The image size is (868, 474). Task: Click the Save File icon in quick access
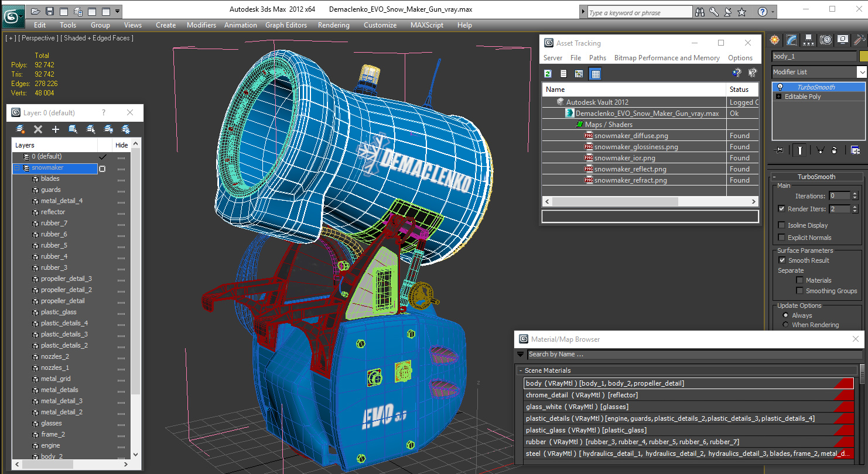(50, 11)
